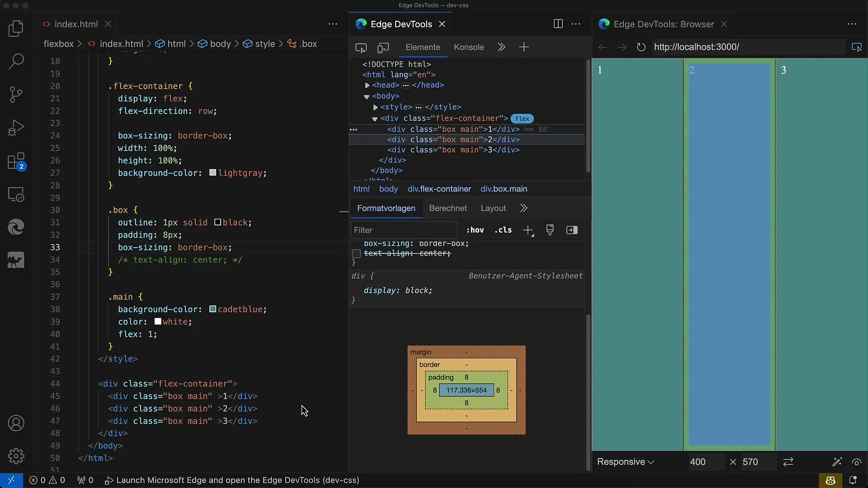This screenshot has height=488, width=868.
Task: Uncheck the text-align center property
Action: (x=356, y=254)
